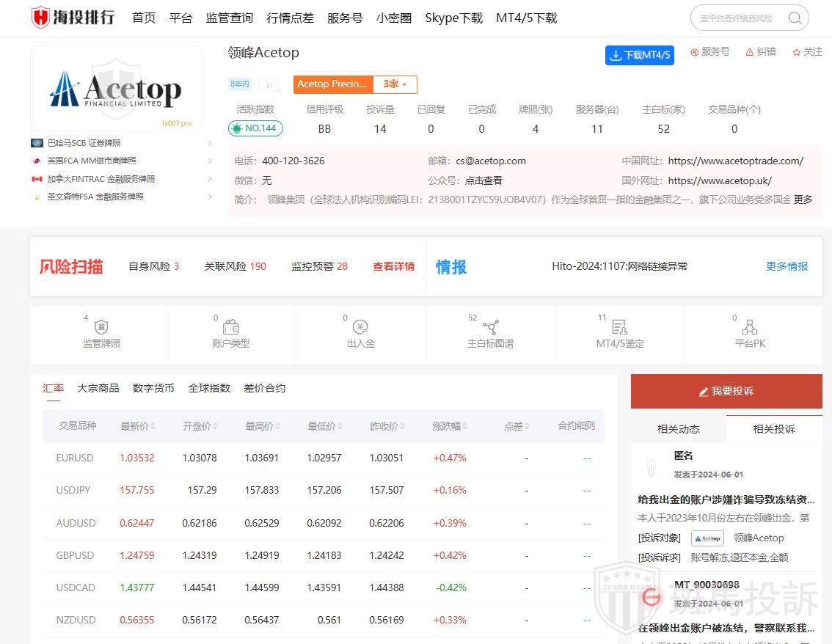Image resolution: width=832 pixels, height=644 pixels.
Task: Switch to the 相关动态 tab
Action: coord(678,429)
